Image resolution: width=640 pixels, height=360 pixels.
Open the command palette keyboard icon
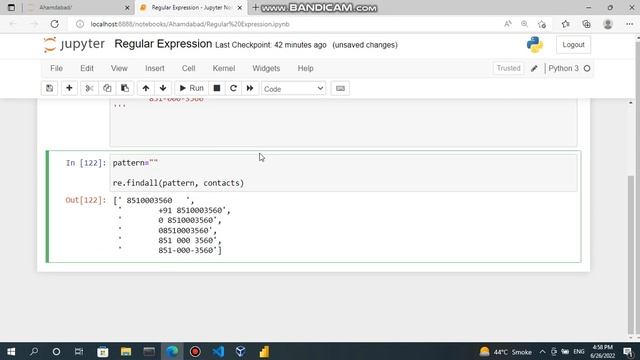pyautogui.click(x=340, y=88)
